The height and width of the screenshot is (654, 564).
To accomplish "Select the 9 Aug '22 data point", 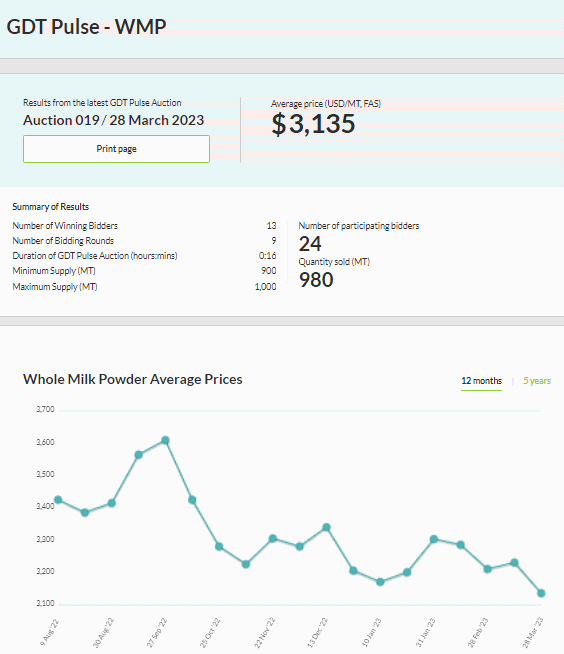I will (58, 500).
